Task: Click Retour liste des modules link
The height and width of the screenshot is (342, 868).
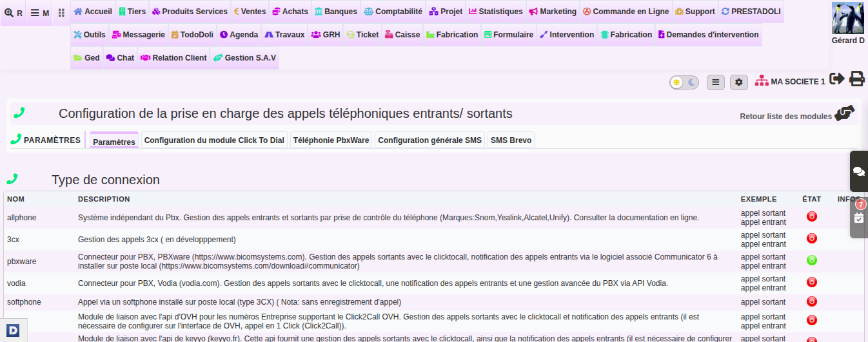Action: pyautogui.click(x=785, y=117)
